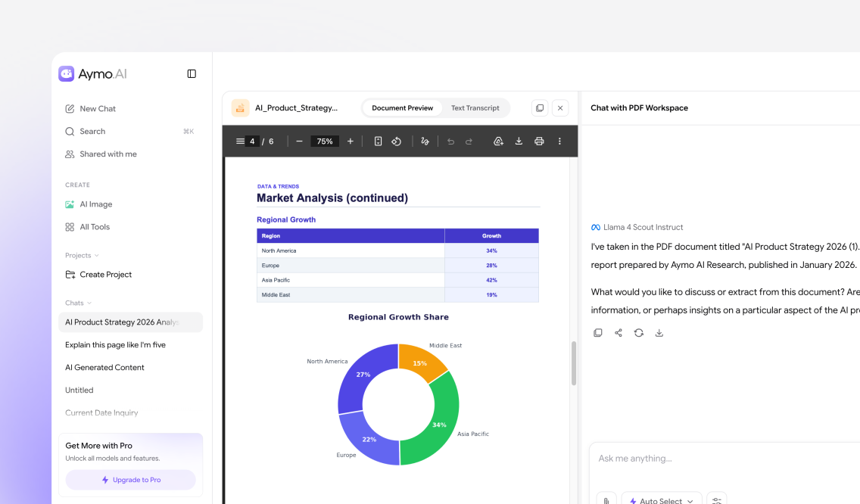Open the chat settings sliders icon

pyautogui.click(x=717, y=500)
